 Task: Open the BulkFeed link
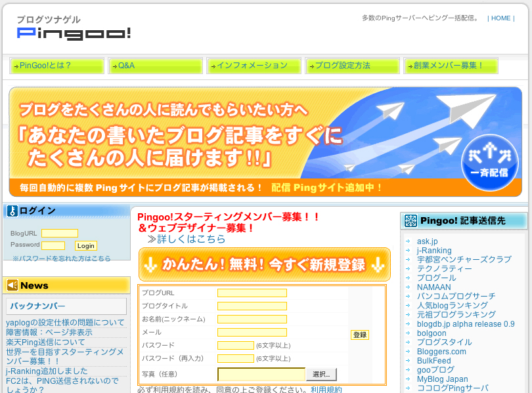(x=434, y=360)
